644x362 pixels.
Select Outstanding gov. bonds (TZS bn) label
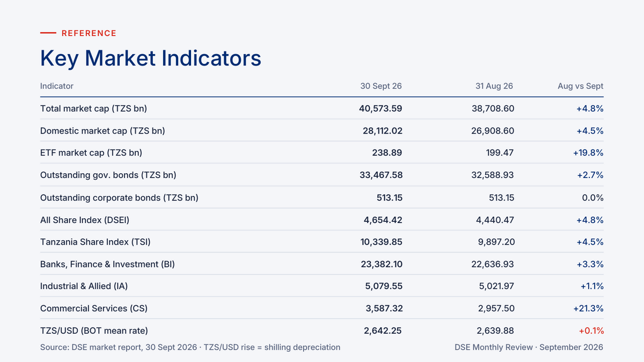tap(108, 175)
